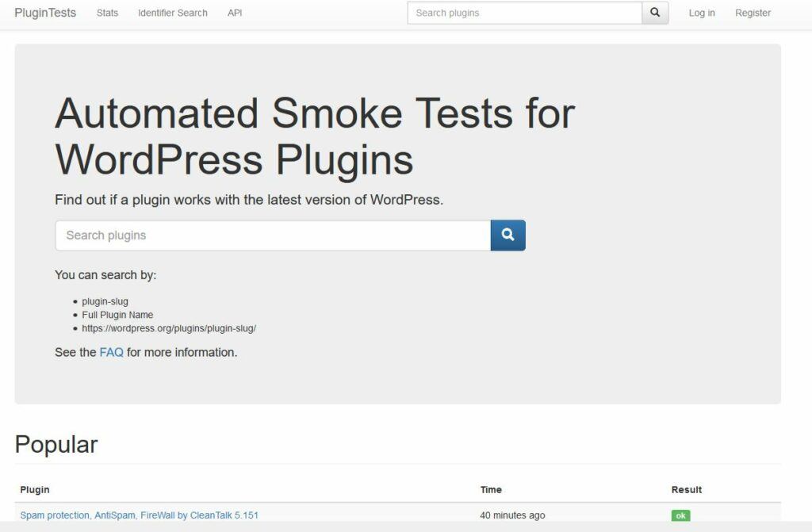Click the Plugin column header
Screen dimensions: 812x532
[35, 489]
